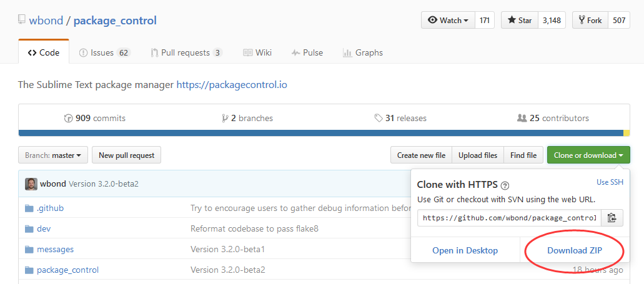This screenshot has height=284, width=644.
Task: Open the wbond user profile link
Action: 46,20
